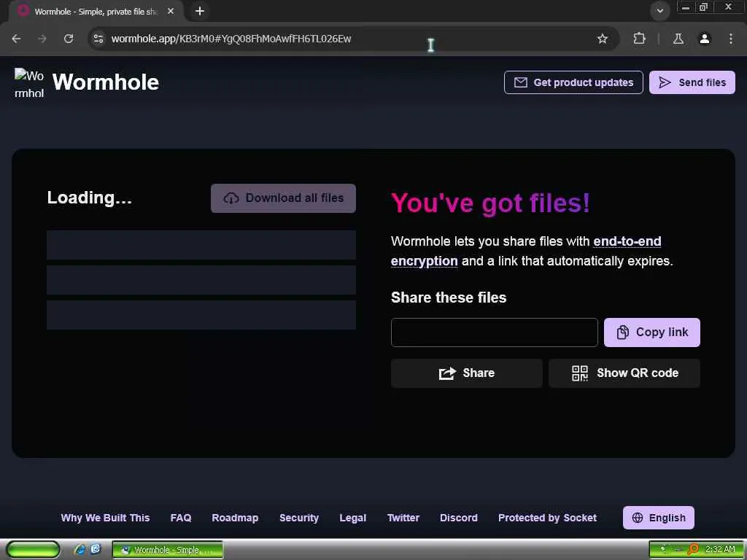The height and width of the screenshot is (560, 747).
Task: Open the browser profile avatar
Action: click(x=704, y=39)
